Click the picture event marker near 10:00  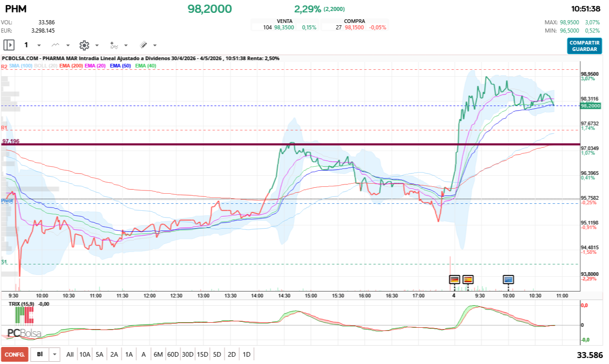pos(508,279)
